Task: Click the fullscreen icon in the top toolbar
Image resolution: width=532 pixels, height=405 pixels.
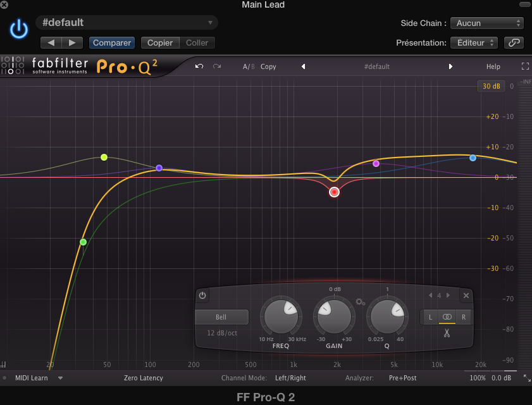Action: [x=524, y=65]
